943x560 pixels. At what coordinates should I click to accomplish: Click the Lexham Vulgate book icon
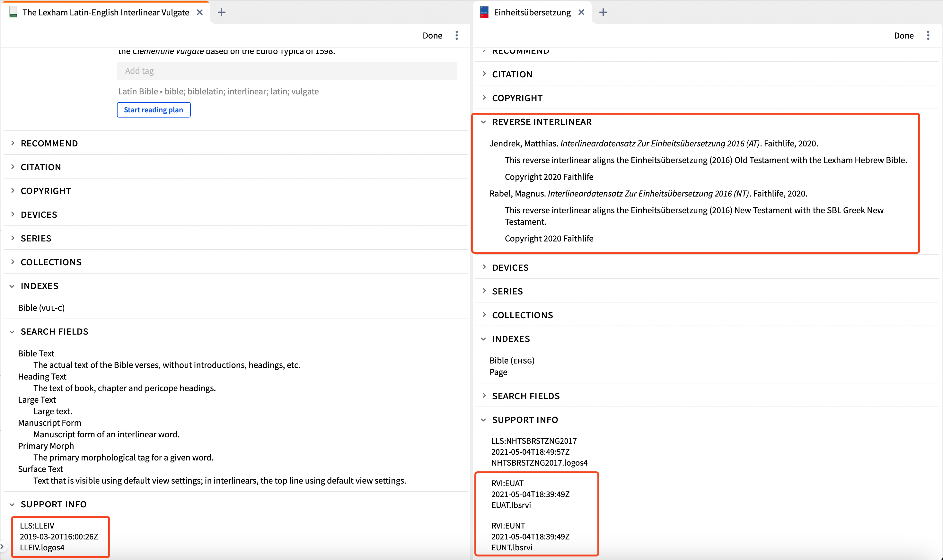click(x=13, y=13)
